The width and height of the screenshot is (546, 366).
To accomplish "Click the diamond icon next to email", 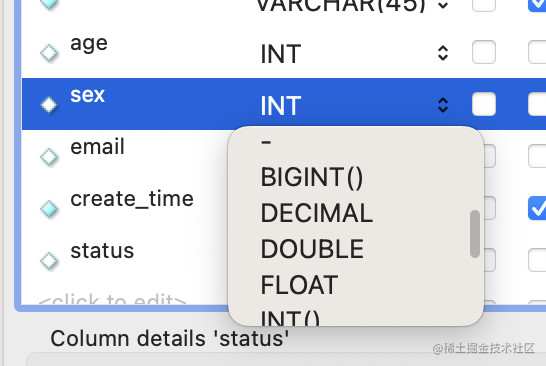I will tap(49, 157).
